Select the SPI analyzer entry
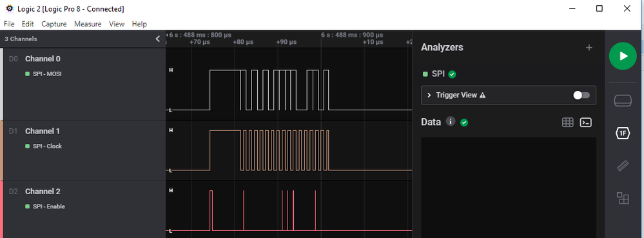Screen dimensions: 644x238 click(x=438, y=74)
